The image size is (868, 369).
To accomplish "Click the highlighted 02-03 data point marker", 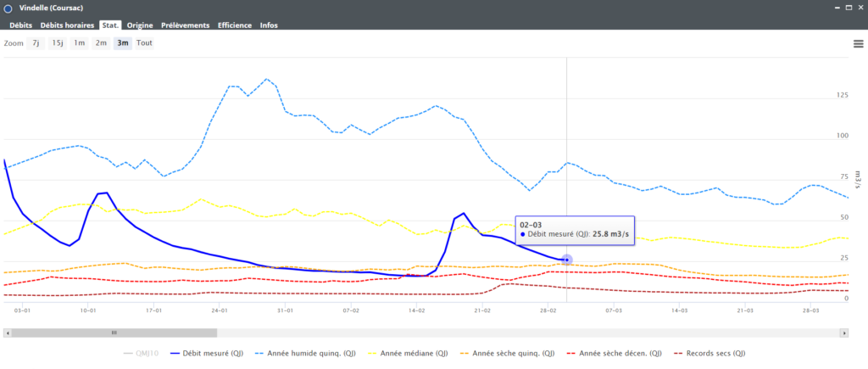I will tap(567, 260).
